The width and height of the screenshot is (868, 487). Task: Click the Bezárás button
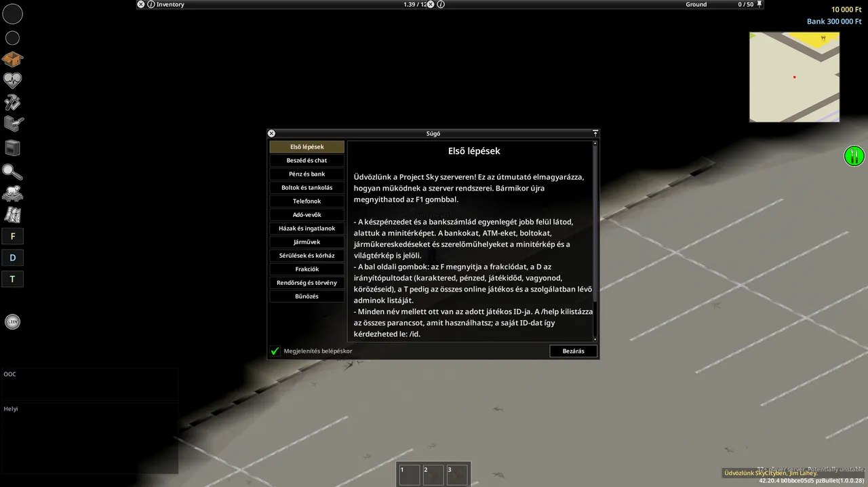point(574,351)
